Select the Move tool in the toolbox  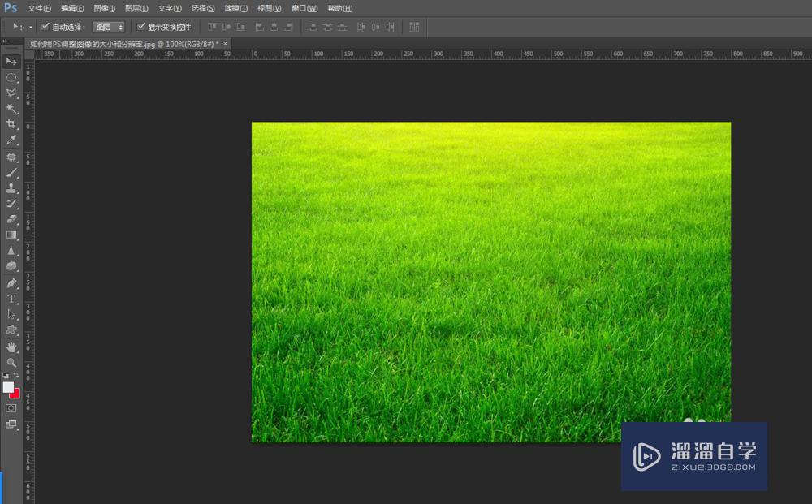[11, 62]
